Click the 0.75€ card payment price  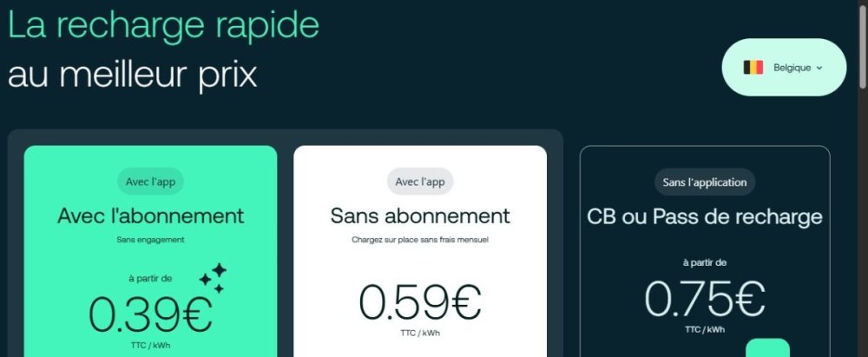[704, 299]
